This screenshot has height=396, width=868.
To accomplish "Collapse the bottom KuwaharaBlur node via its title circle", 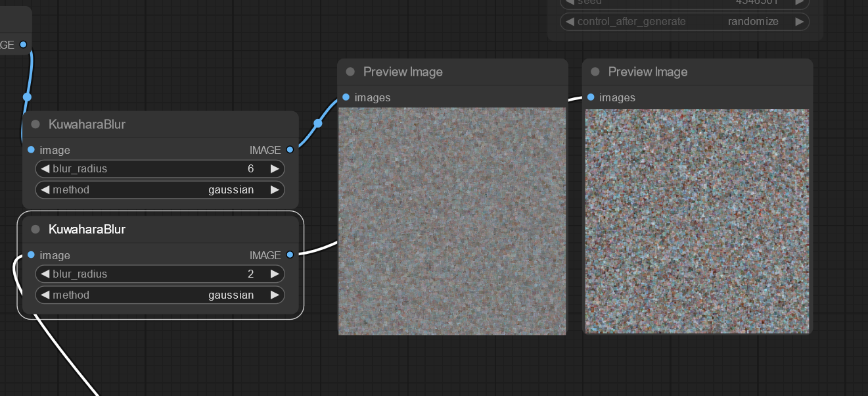I will coord(35,229).
